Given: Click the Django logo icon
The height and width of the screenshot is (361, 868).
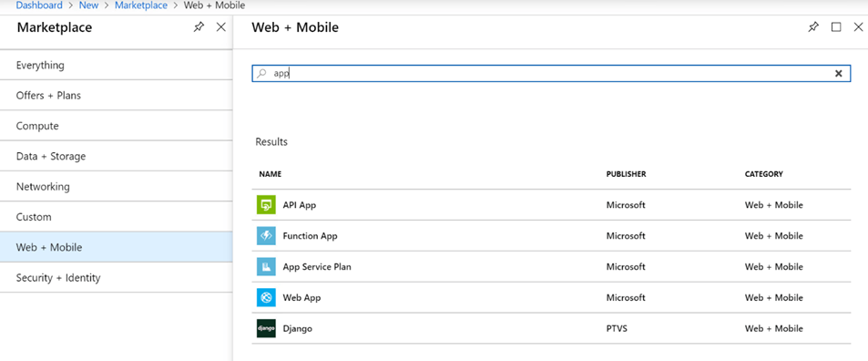Looking at the screenshot, I should tap(266, 328).
